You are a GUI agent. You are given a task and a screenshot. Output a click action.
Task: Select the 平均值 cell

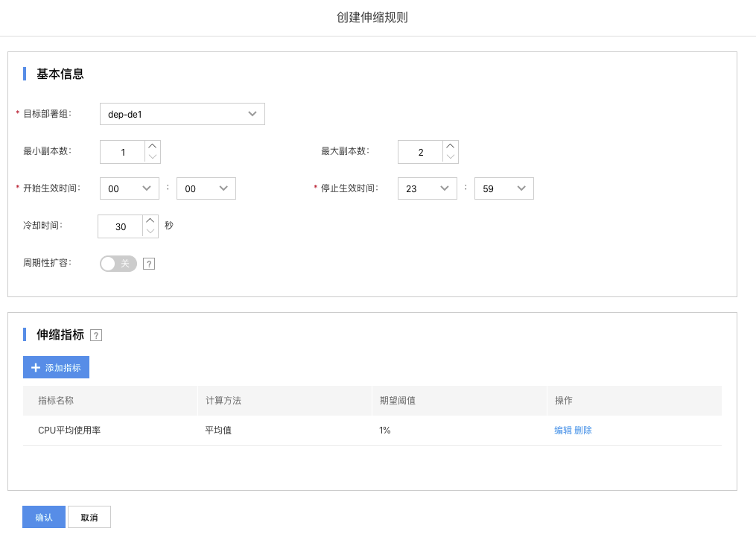point(285,430)
